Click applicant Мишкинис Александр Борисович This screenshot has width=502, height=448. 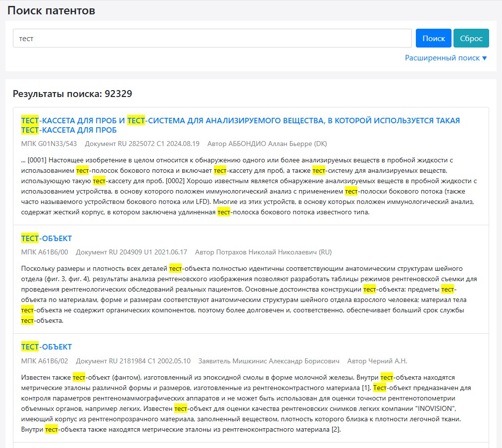pos(269,361)
